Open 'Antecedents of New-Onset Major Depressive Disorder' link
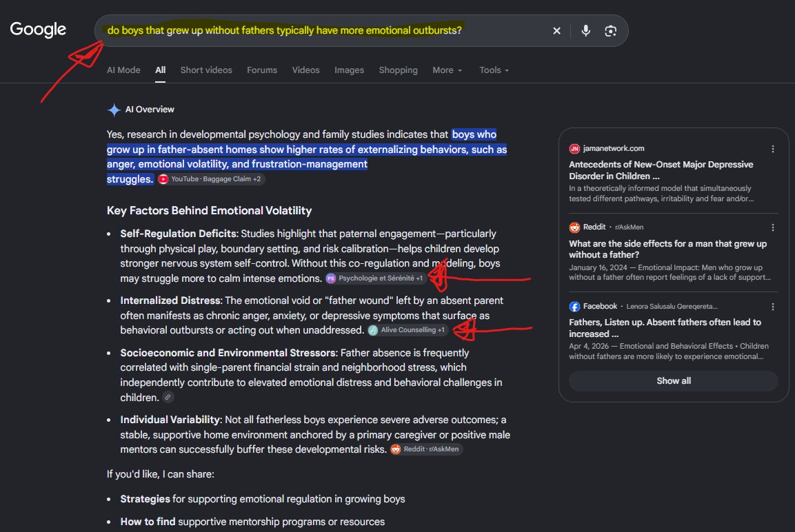 coord(661,170)
